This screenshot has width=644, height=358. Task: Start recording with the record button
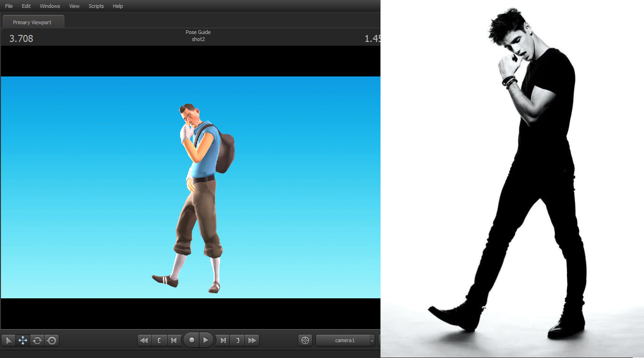[191, 340]
